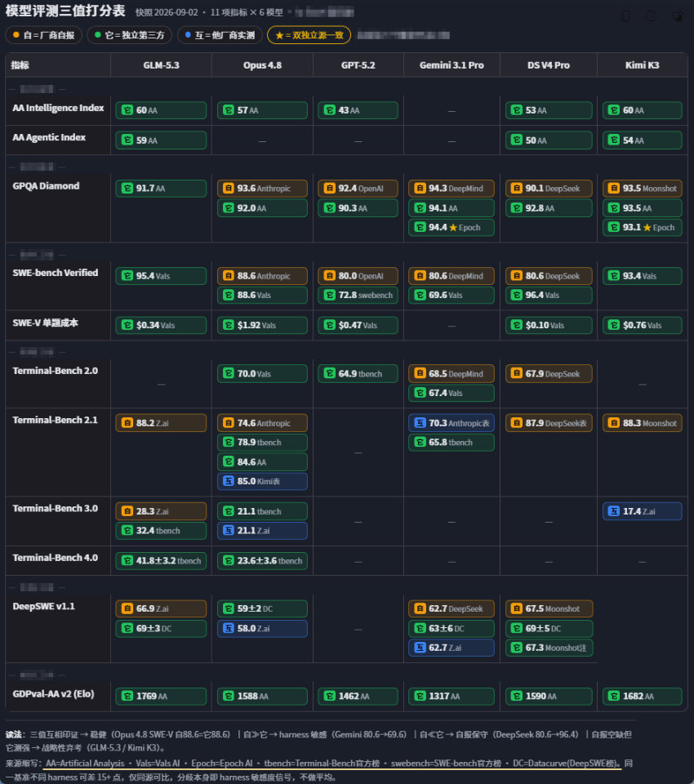Screen dimensions: 694x784
Task: Click the orange 自 icon on the 67.5 Moonshot chip
Action: tap(517, 608)
